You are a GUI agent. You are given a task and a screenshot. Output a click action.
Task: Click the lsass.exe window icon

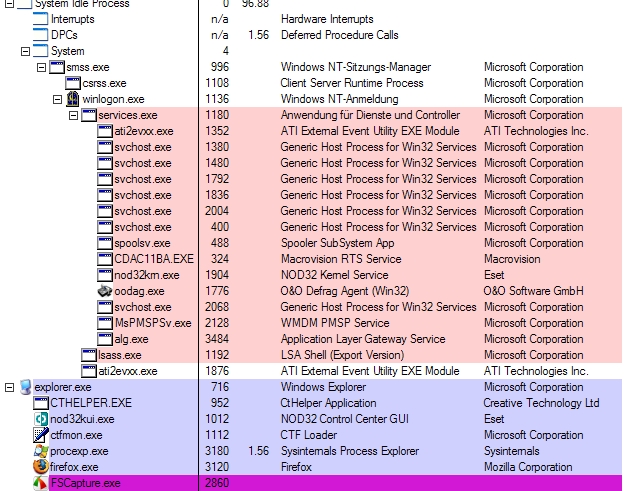tap(89, 355)
